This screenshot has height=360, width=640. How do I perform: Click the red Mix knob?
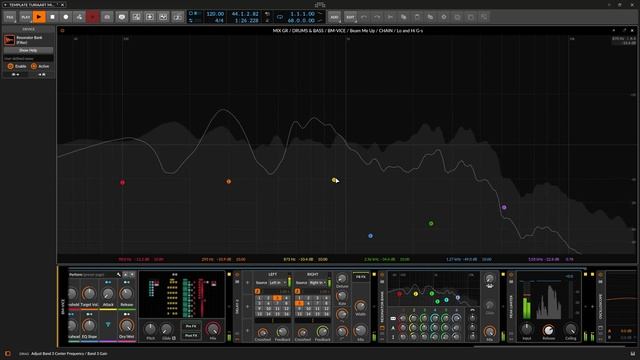tap(213, 329)
